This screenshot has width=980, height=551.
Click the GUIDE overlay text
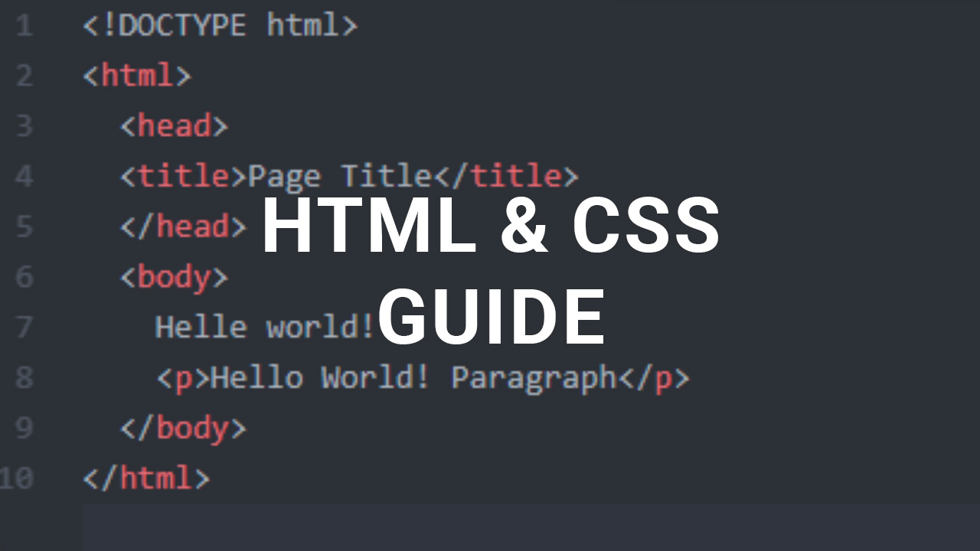[490, 314]
